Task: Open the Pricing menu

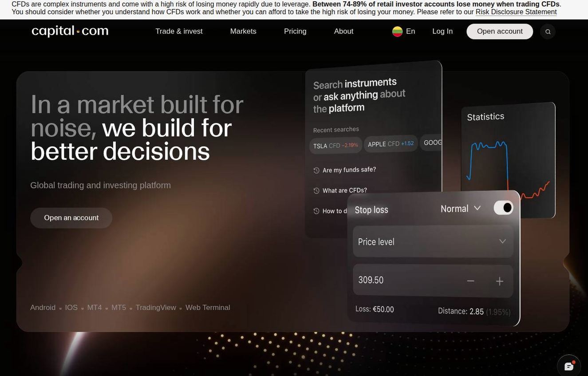Action: coord(295,32)
